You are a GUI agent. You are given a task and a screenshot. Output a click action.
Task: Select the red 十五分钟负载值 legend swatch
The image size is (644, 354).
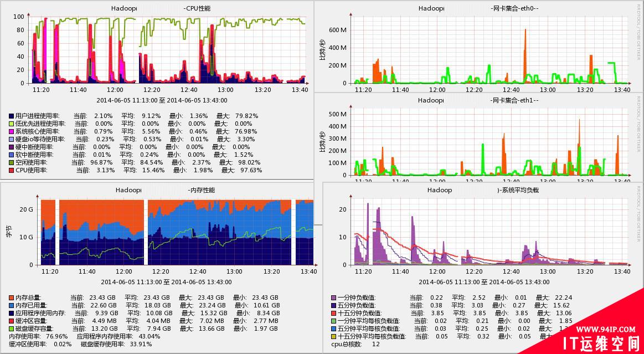point(333,313)
